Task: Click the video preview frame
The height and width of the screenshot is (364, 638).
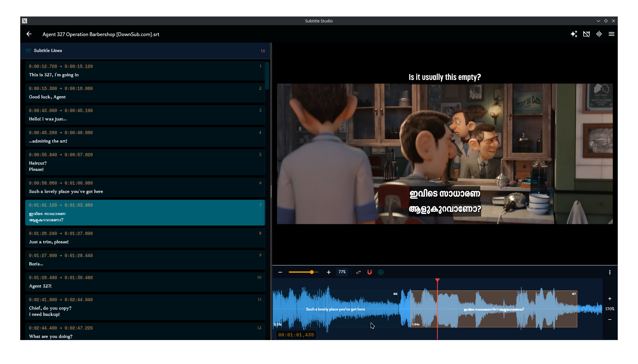Action: [x=445, y=154]
